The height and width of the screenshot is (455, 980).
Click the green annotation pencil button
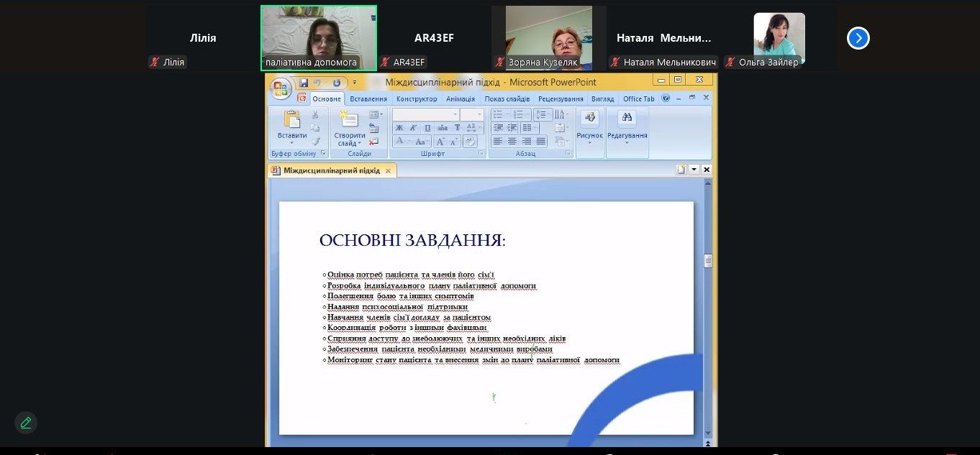tap(26, 423)
